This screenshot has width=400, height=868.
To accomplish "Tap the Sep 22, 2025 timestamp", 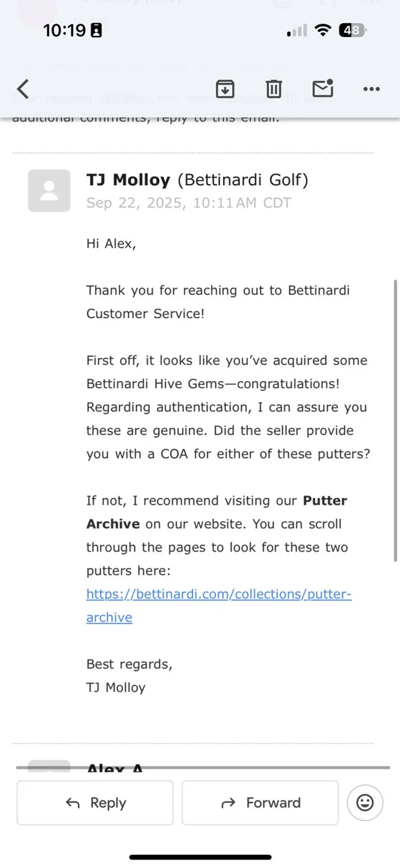I will (x=188, y=203).
